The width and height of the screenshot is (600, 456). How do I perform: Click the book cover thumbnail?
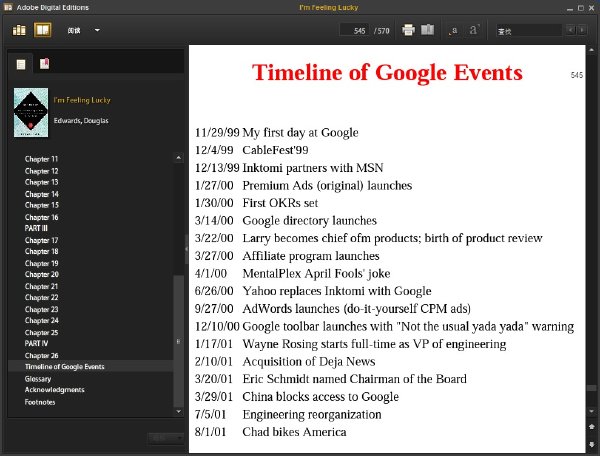tap(31, 112)
